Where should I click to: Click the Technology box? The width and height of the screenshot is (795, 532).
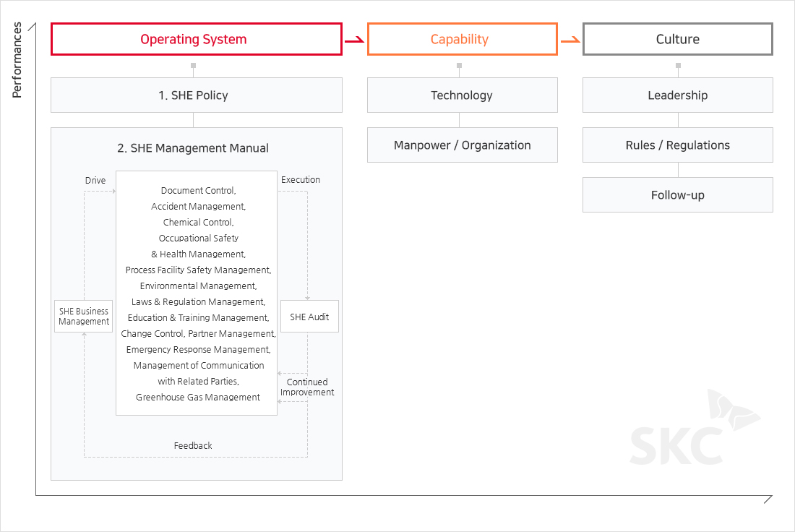pos(462,95)
